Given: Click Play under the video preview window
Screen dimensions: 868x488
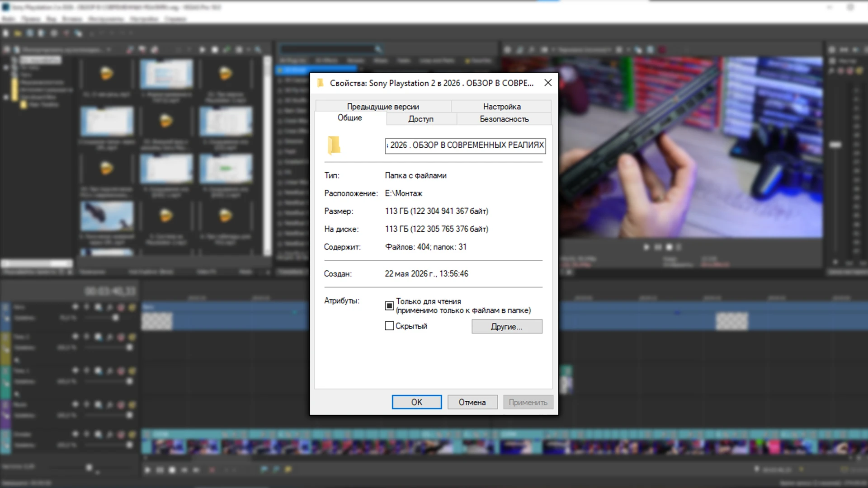Looking at the screenshot, I should tap(646, 247).
